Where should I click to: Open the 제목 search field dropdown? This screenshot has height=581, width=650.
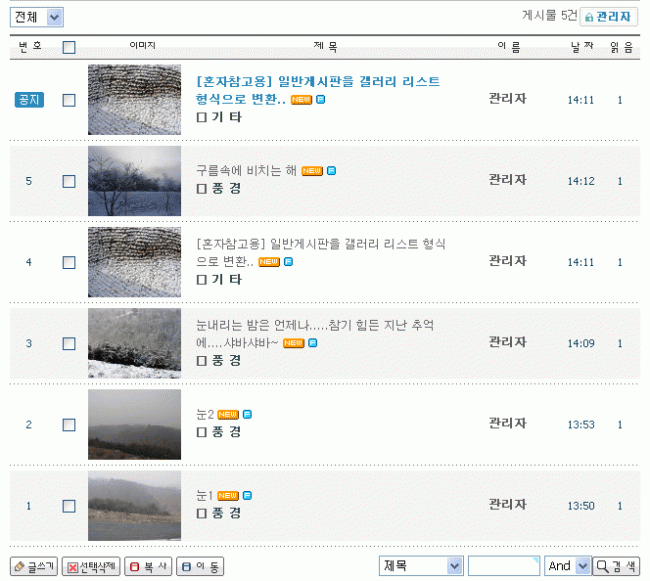421,566
